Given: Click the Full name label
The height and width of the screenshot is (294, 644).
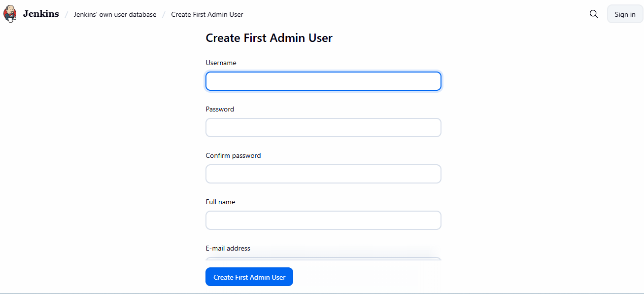Looking at the screenshot, I should coord(220,202).
